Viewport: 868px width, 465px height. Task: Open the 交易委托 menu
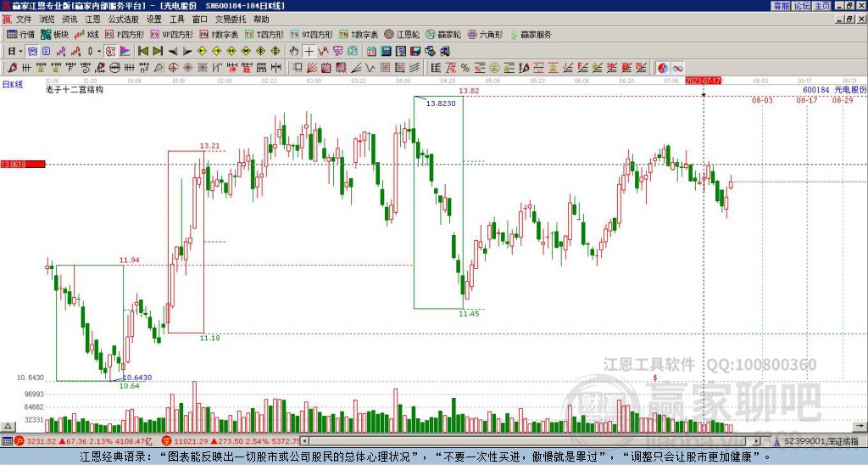coord(231,20)
